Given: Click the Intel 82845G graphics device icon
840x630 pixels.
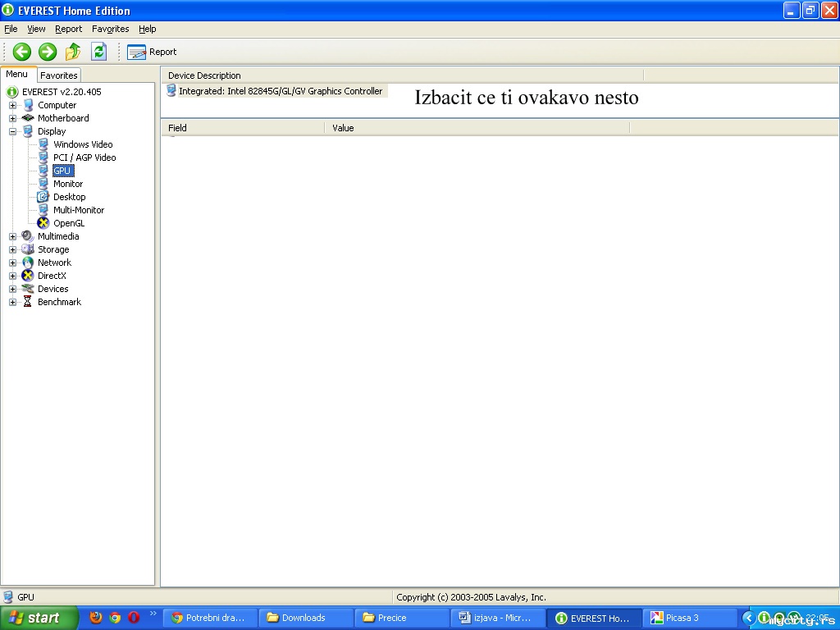Looking at the screenshot, I should point(171,90).
